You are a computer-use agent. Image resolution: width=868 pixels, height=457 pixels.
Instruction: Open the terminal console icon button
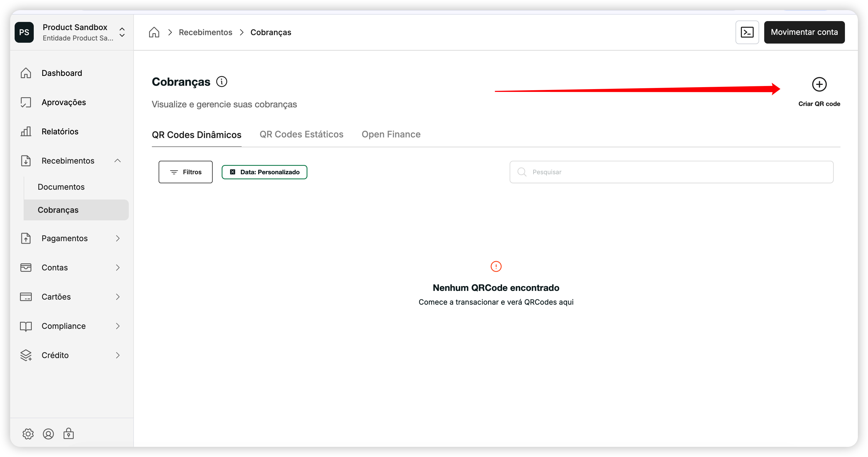coord(747,32)
